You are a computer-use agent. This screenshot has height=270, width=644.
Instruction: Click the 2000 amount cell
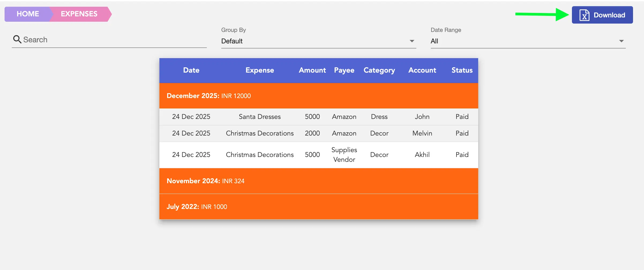pos(312,133)
